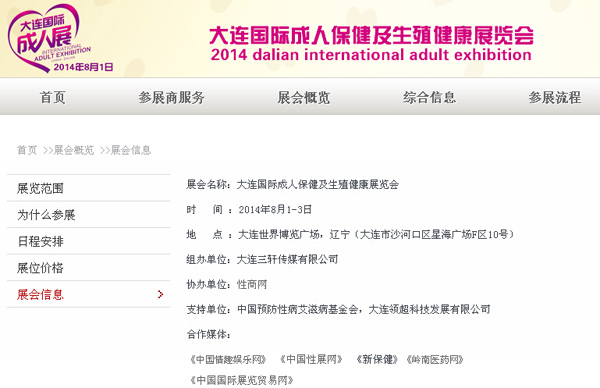Open the 《中国性展网》 media link
The image size is (600, 388).
tap(311, 359)
